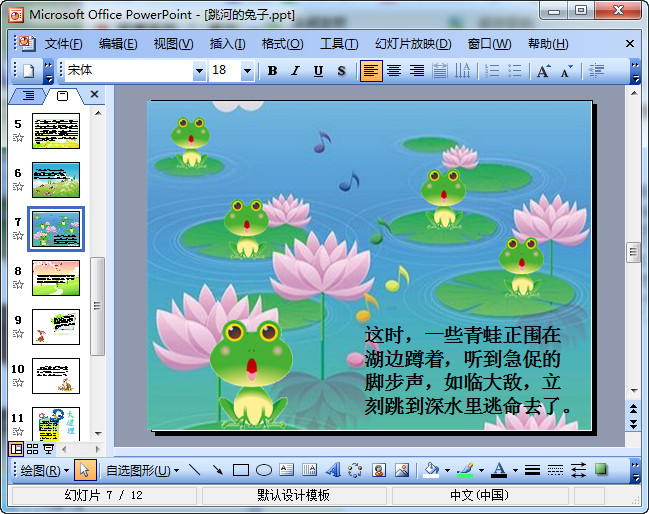This screenshot has height=514, width=649.
Task: Open the 插入(I) menu
Action: (227, 44)
